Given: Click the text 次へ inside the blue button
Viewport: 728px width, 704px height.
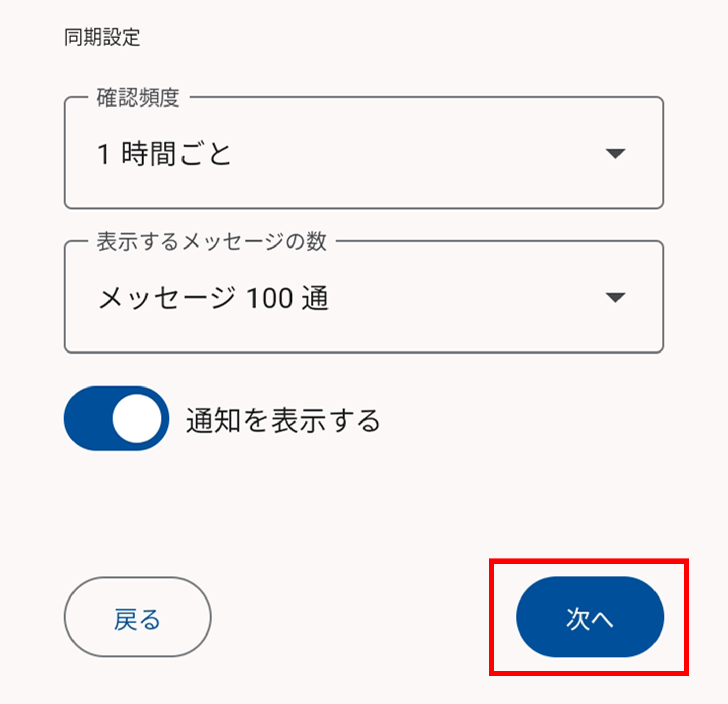Looking at the screenshot, I should pos(590,619).
